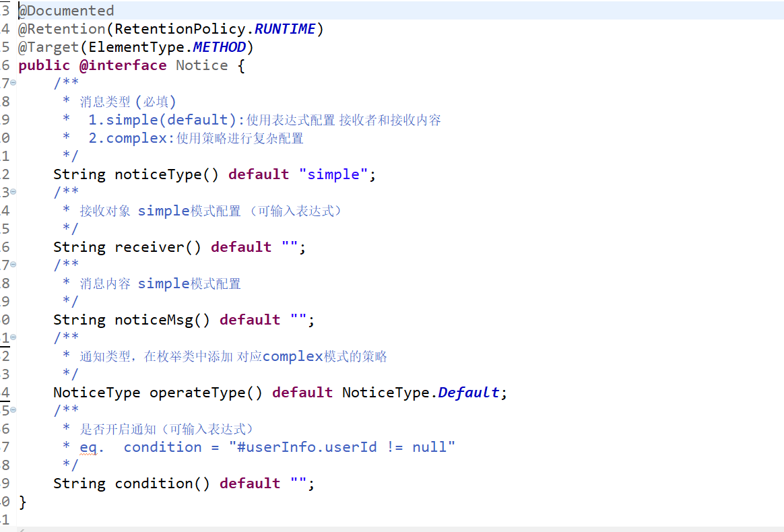Click the "simple" string literal

333,174
